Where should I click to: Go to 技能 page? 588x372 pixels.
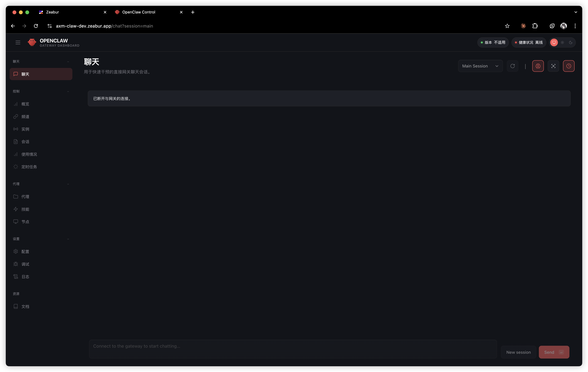click(25, 209)
